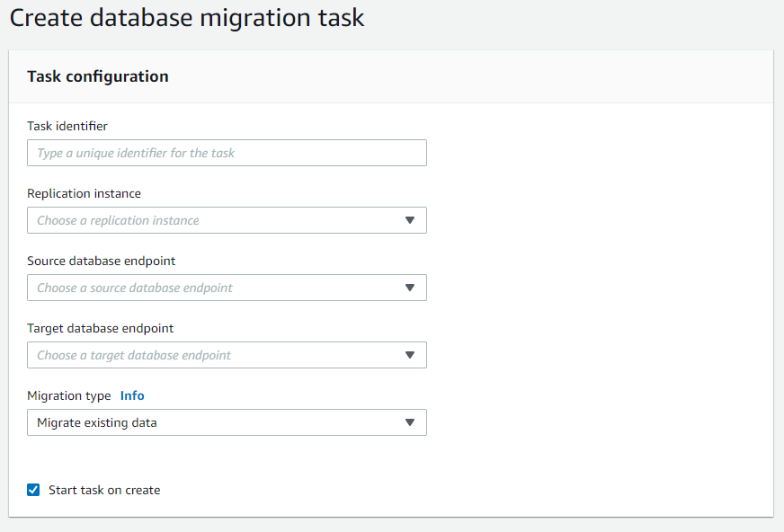Focus the Task identifier text field
Viewport: 784px width, 532px height.
(x=227, y=153)
